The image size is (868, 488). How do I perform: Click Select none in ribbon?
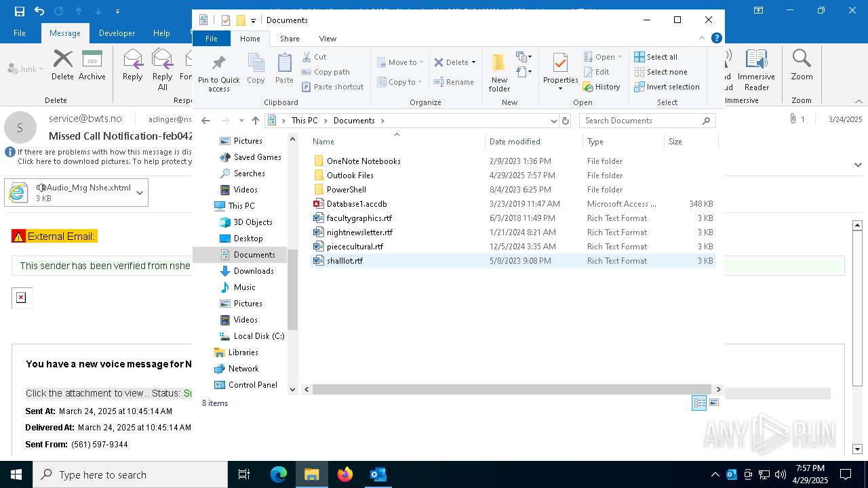(x=660, y=72)
